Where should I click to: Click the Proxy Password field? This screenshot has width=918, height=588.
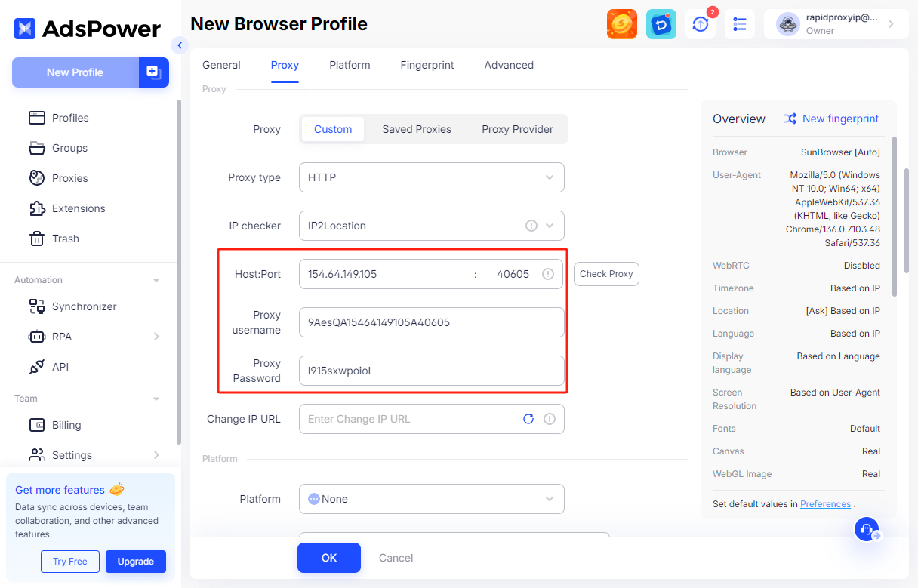pyautogui.click(x=432, y=371)
